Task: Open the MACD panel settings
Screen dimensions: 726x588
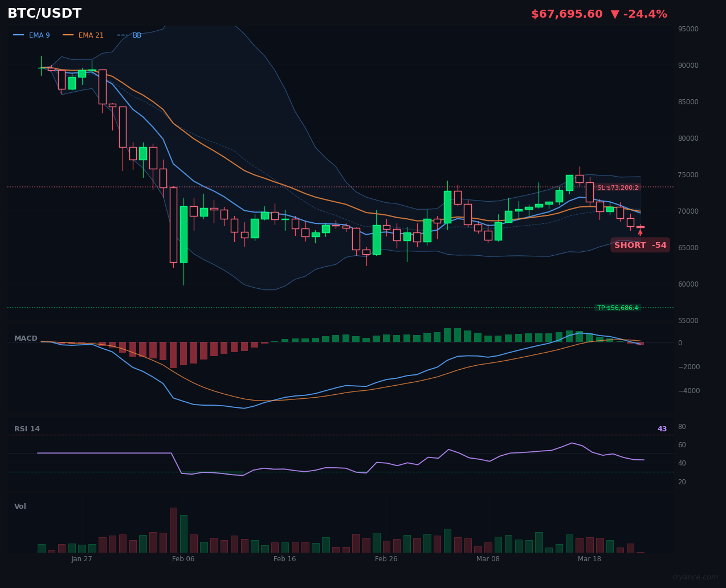Action: [x=25, y=338]
